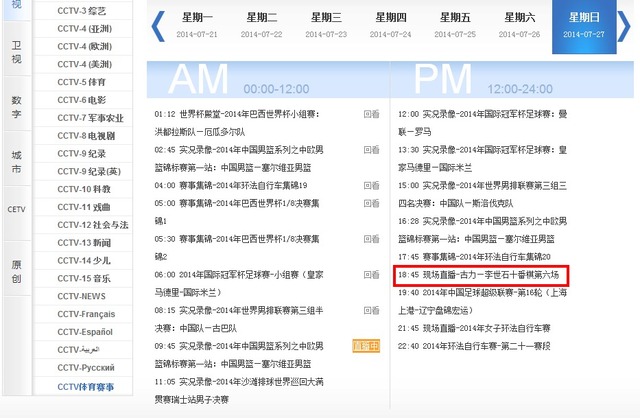The width and height of the screenshot is (640, 418).
Task: Choose channel CCTV-11 戏曲
Action: tap(83, 207)
